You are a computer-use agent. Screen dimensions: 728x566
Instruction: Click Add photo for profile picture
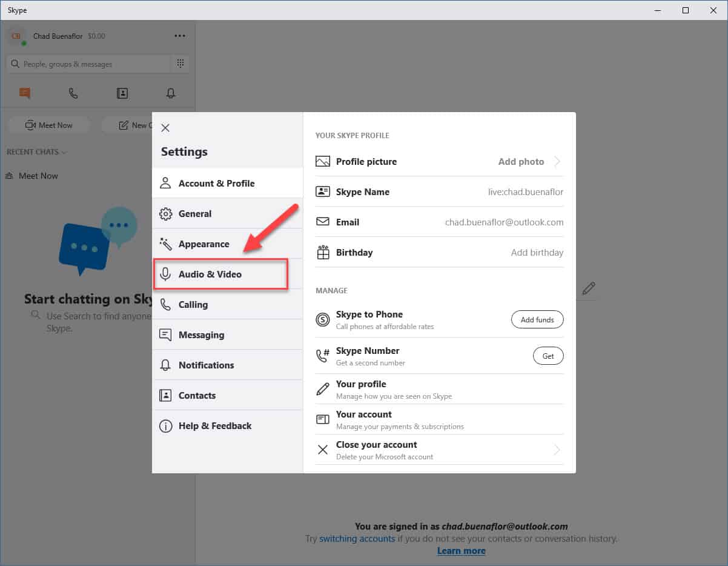click(521, 162)
